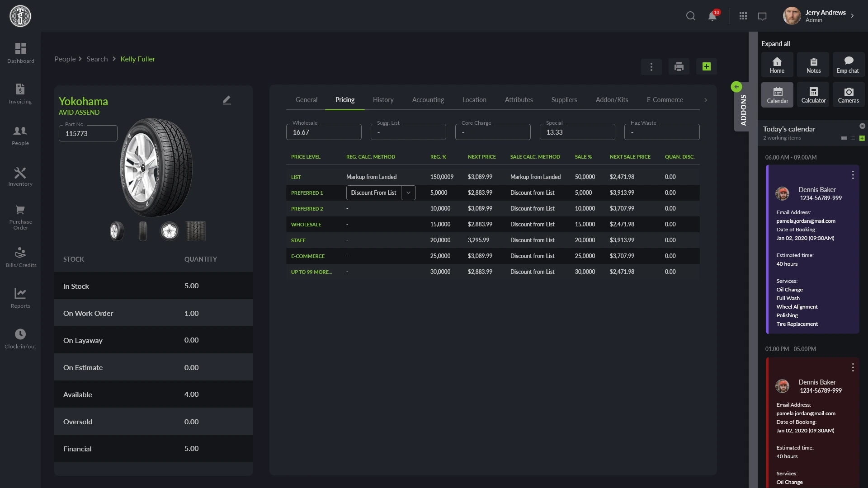Expand UP TO 99 MORE price levels
Image resolution: width=868 pixels, height=488 pixels.
point(311,272)
